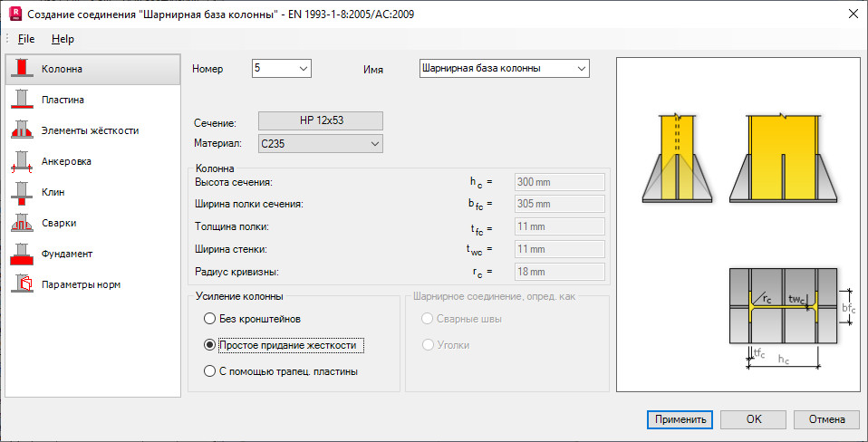The height and width of the screenshot is (442, 868).
Task: Click the Сечение HP 12x53 button
Action: click(321, 120)
